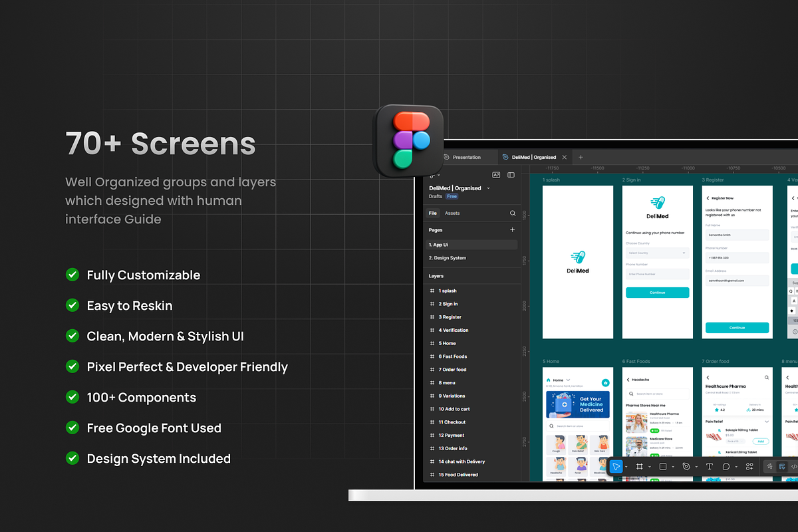Screen dimensions: 798x532
Task: Click the frame icon beside 5 Home
Action: (432, 343)
